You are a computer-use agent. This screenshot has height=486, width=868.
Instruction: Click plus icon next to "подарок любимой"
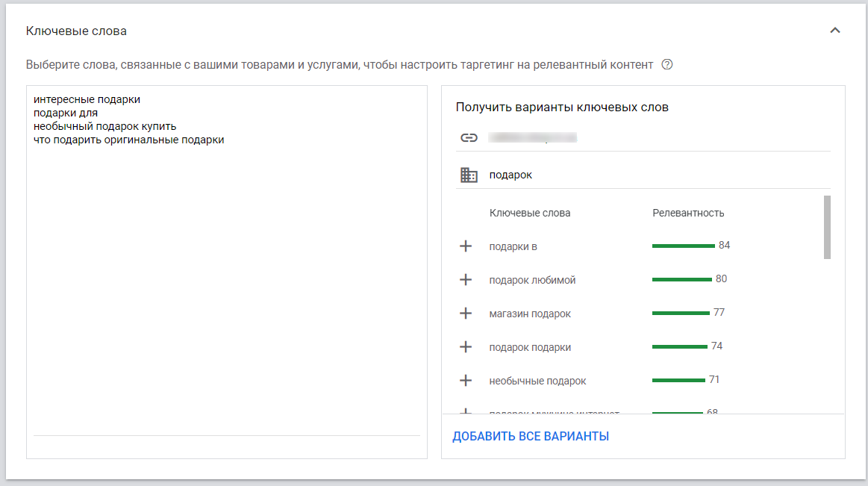(466, 280)
